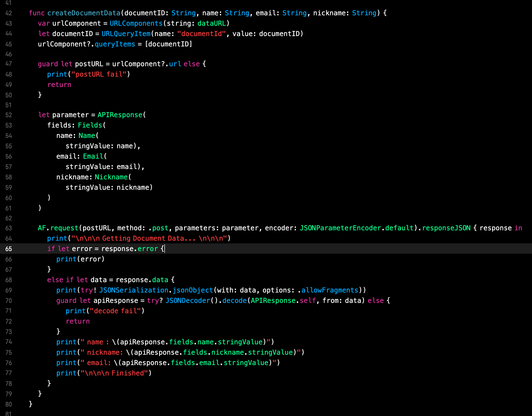
Task: Click the responseJSON method call
Action: tap(446, 228)
